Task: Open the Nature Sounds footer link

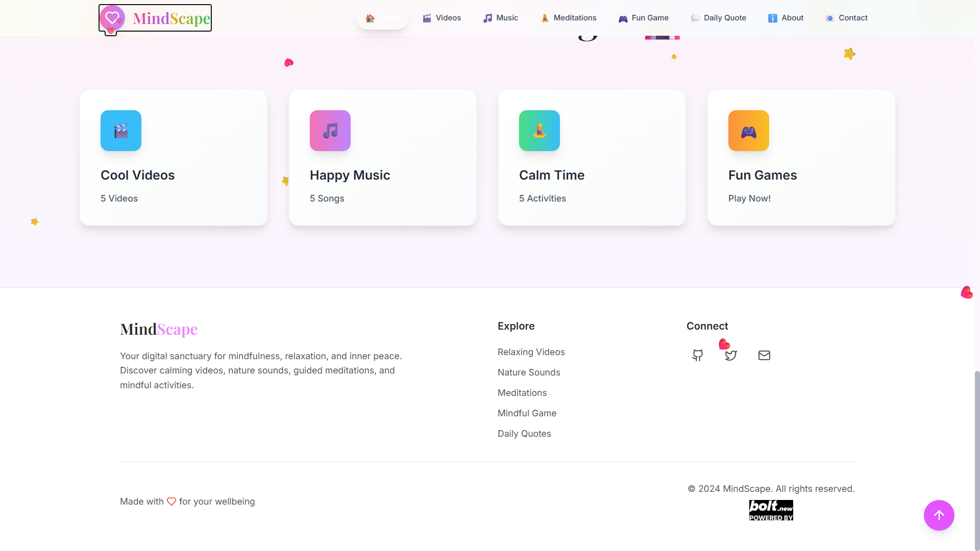Action: point(529,372)
